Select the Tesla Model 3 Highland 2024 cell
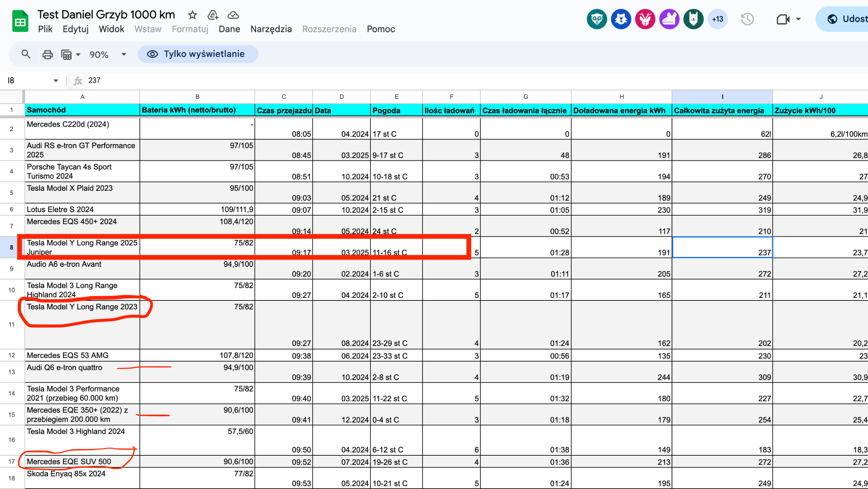This screenshot has height=489, width=868. point(82,440)
